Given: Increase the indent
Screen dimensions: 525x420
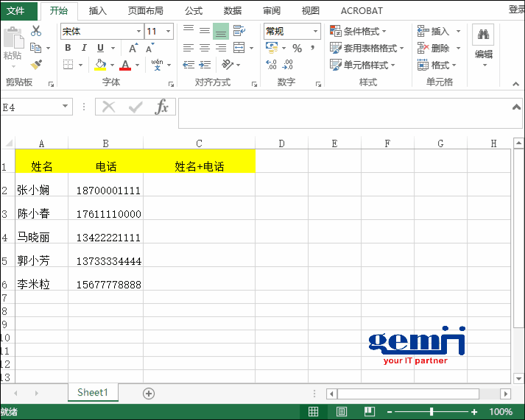Looking at the screenshot, I should click(x=205, y=65).
